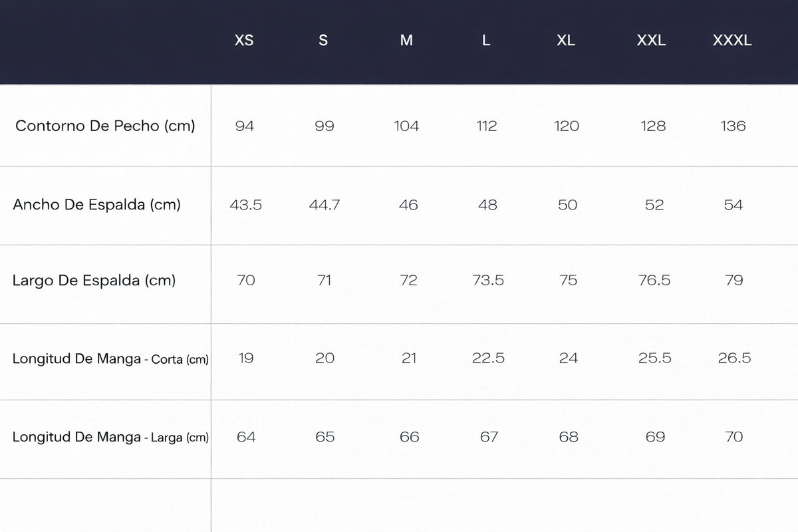Select back length value 76.5

tap(654, 281)
